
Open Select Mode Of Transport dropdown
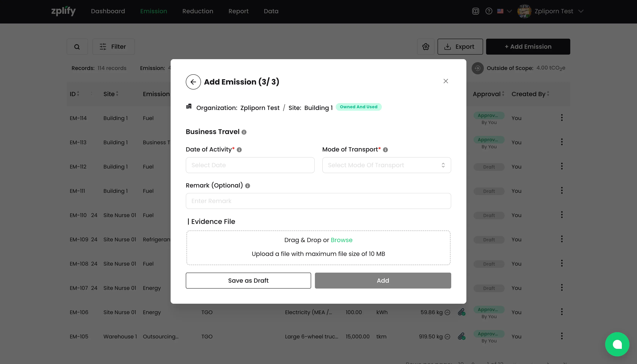point(386,165)
